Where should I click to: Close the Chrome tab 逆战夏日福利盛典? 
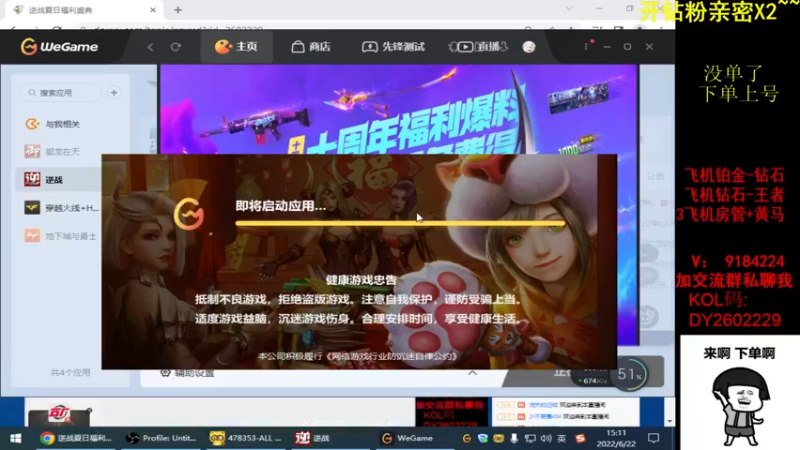click(x=153, y=10)
